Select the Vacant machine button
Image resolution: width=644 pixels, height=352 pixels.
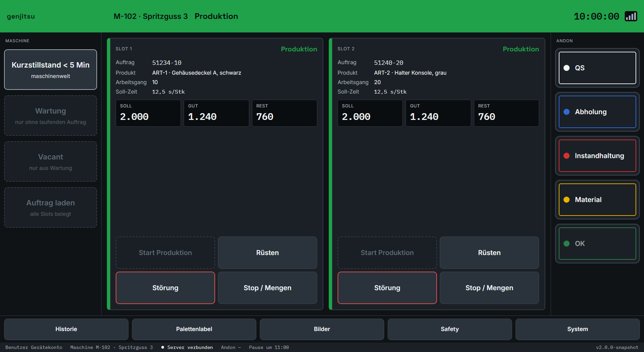click(x=50, y=161)
